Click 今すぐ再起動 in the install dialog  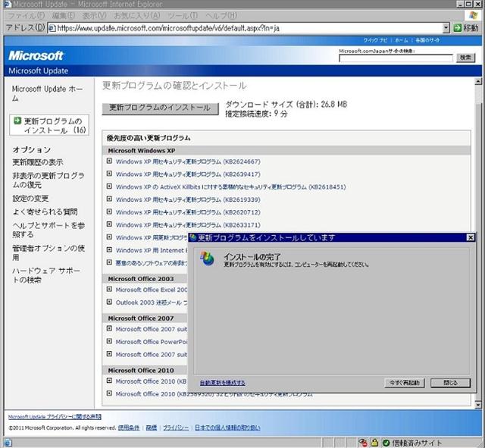405,383
